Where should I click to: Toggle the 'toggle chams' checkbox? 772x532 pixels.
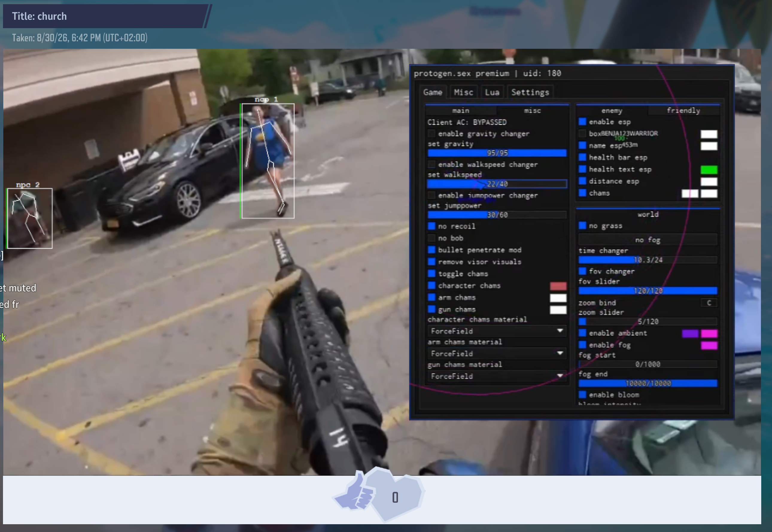(x=432, y=274)
